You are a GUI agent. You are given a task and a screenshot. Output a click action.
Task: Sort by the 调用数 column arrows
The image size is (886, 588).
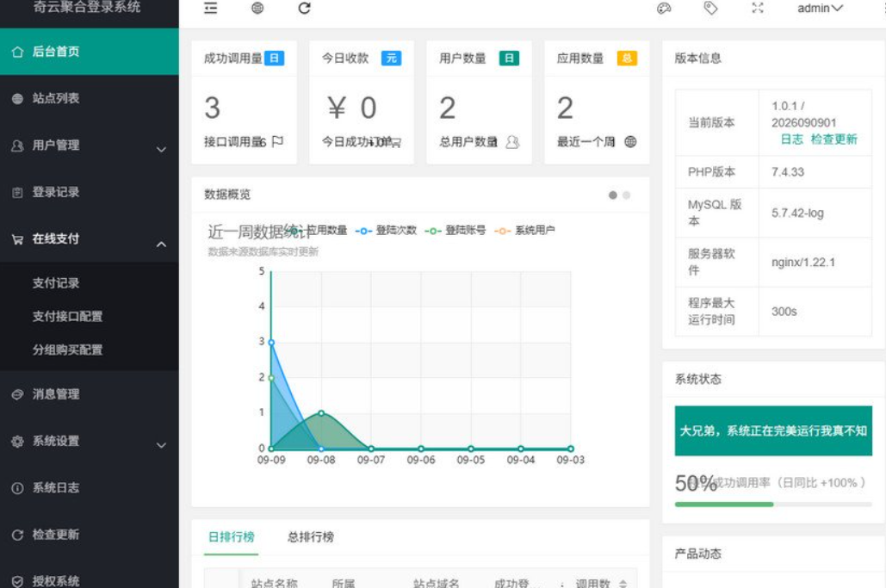(x=623, y=584)
